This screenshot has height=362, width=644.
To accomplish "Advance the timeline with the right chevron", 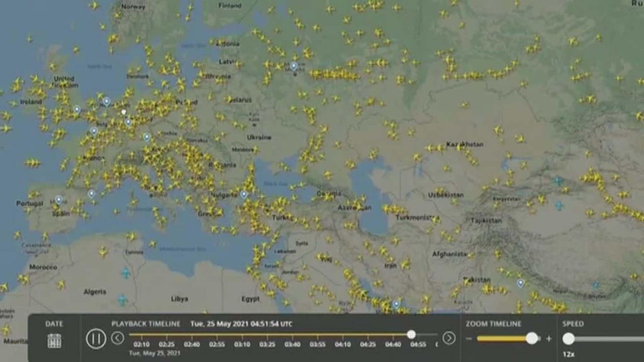I will pos(449,338).
